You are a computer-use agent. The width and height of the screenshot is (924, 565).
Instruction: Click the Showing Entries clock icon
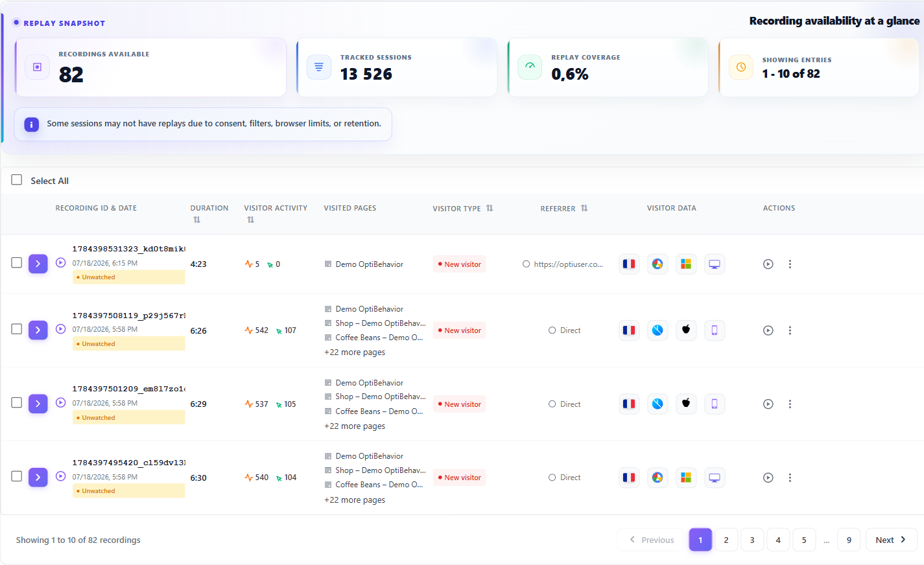pos(741,67)
